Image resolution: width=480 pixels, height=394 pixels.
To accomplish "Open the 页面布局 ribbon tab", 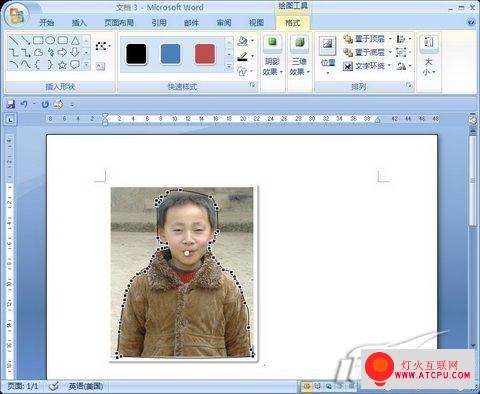I will point(119,23).
